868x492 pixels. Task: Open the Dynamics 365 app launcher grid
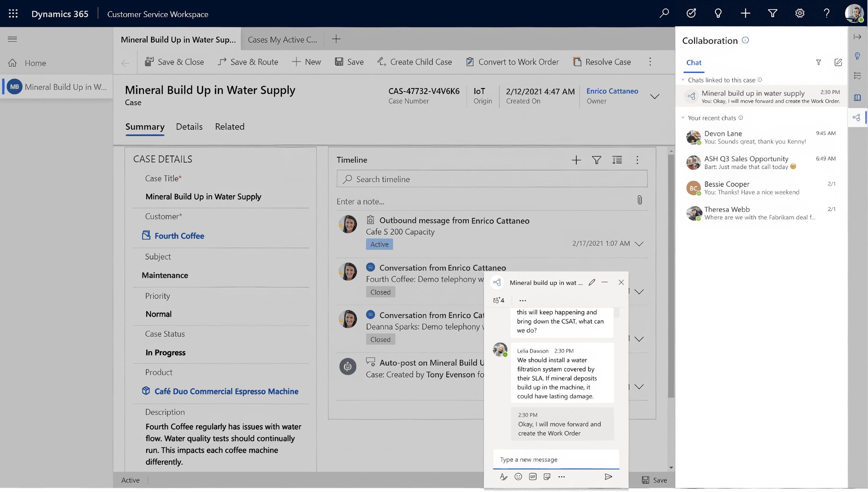pos(13,13)
